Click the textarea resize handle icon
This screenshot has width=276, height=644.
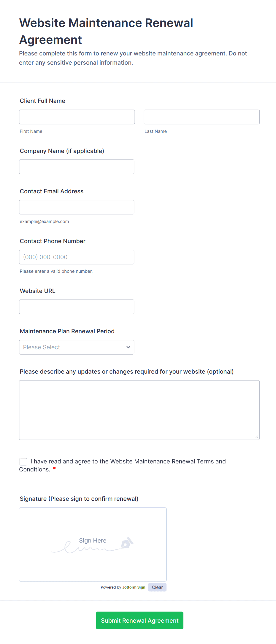257,437
